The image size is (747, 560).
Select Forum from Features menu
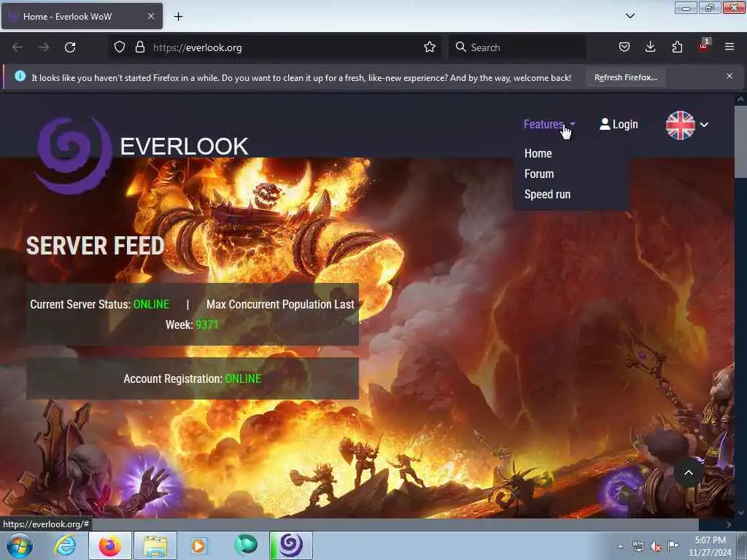pos(539,174)
